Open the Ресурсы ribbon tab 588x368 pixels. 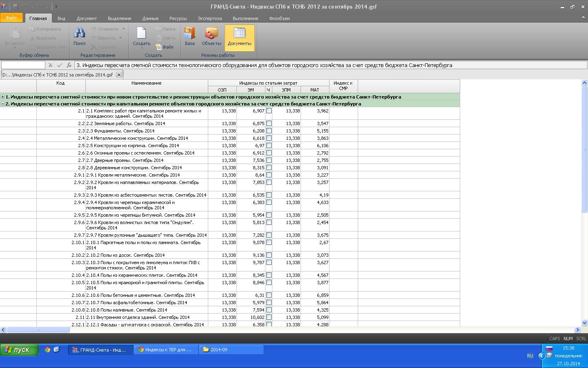pyautogui.click(x=178, y=18)
